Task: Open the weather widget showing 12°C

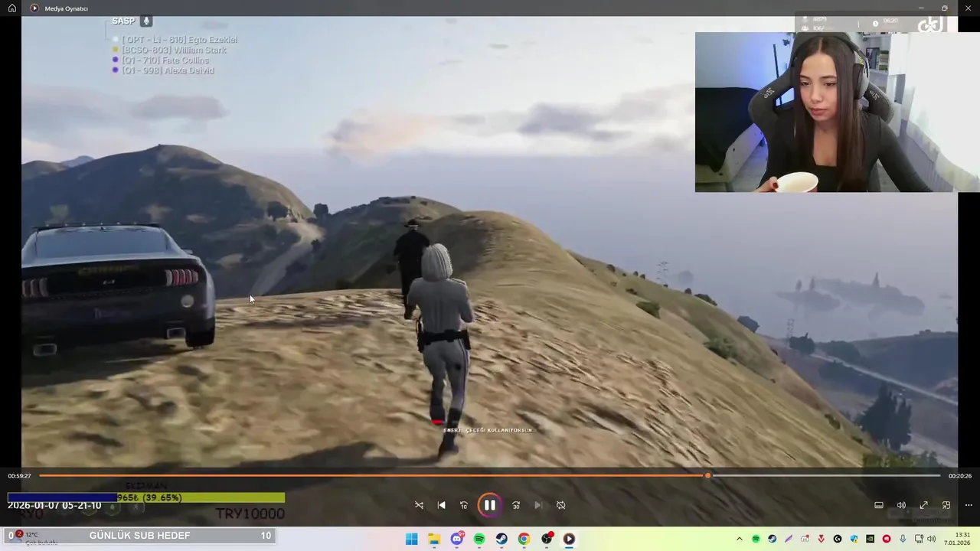Action: coord(32,539)
